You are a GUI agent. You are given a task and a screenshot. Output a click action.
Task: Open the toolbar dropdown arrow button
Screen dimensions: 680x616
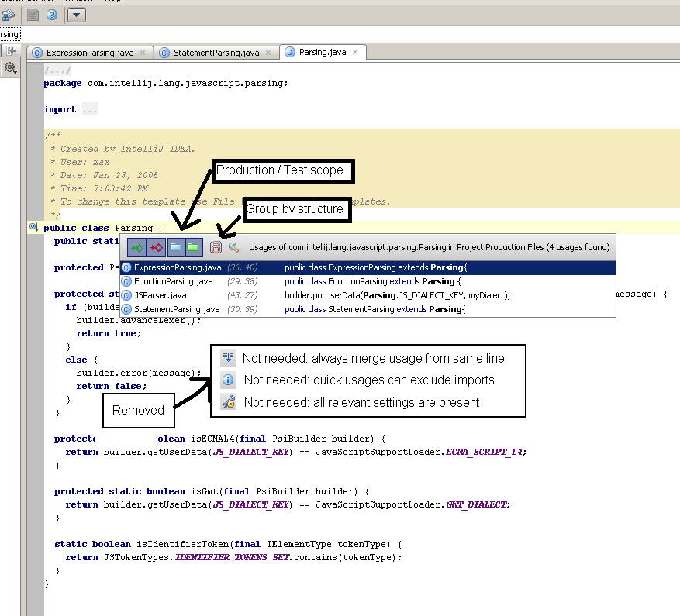76,15
